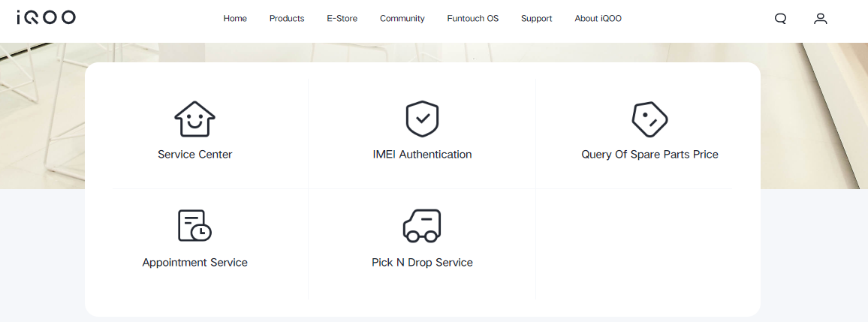
Task: Select Funtouch OS in navigation
Action: click(472, 19)
